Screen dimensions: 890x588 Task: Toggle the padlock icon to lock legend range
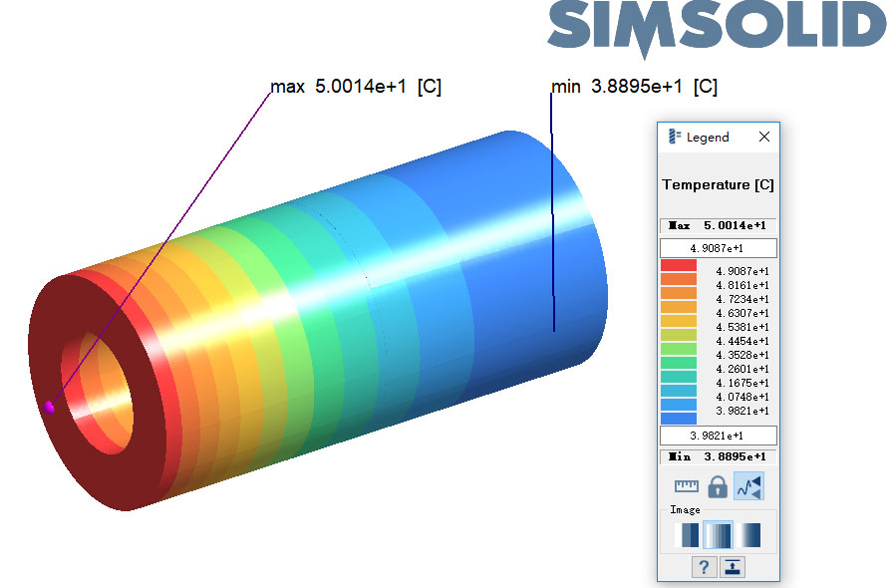[717, 486]
